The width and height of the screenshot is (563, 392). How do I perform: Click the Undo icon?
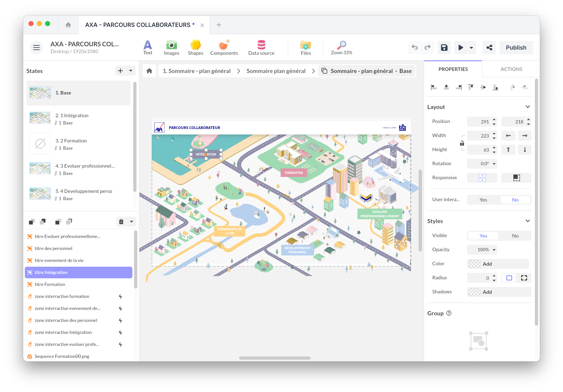pyautogui.click(x=414, y=48)
